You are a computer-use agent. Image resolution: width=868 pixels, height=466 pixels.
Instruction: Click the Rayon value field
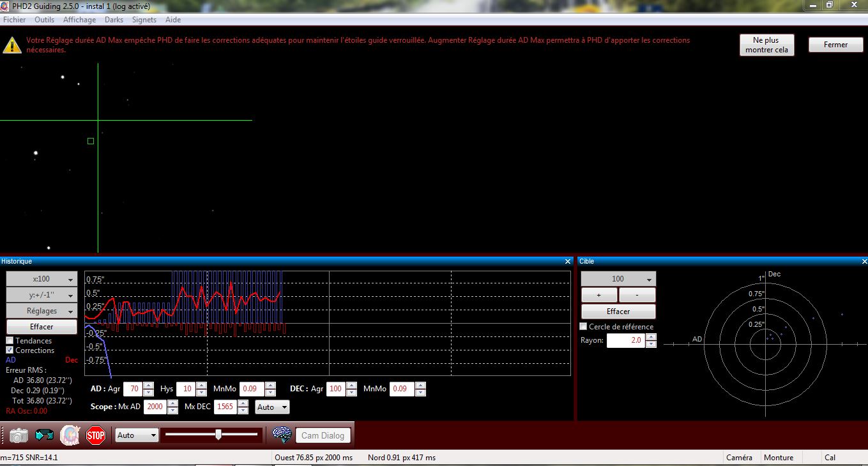coord(625,341)
